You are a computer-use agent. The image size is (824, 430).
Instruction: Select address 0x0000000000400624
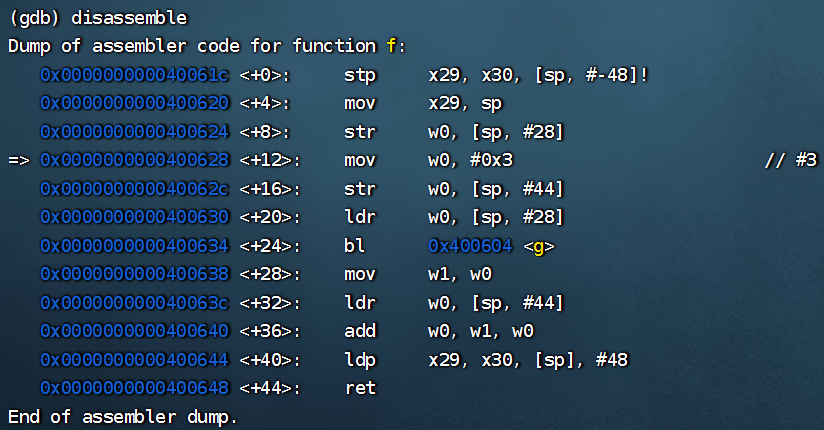(135, 131)
